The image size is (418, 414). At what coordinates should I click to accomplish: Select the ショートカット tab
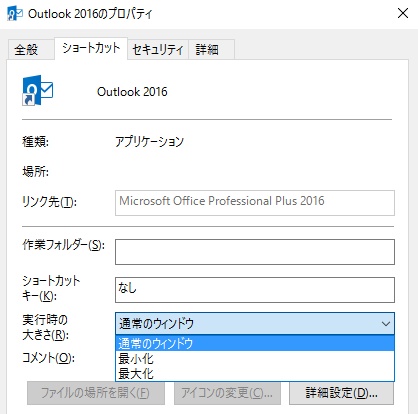click(x=91, y=48)
